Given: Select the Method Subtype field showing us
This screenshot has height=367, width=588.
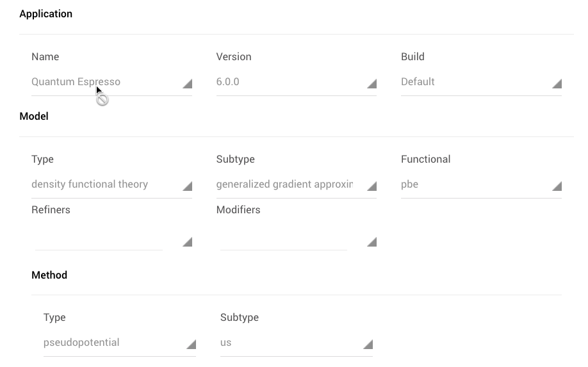Looking at the screenshot, I should click(288, 343).
